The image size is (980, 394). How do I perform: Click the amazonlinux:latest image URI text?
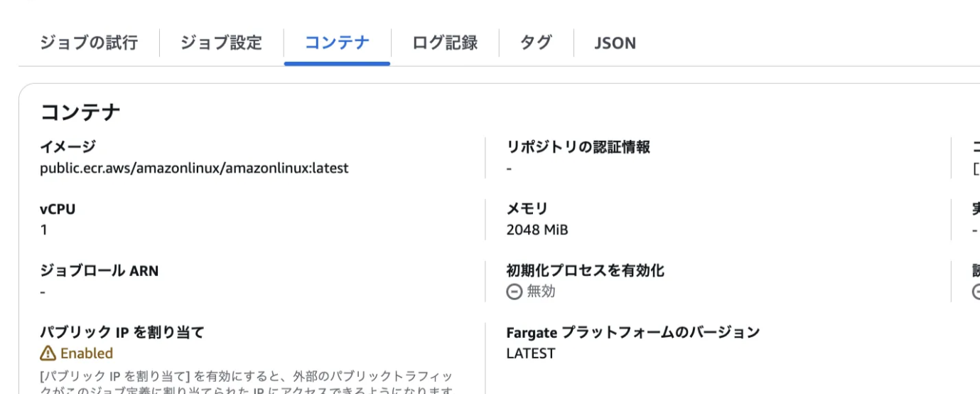[x=194, y=169]
